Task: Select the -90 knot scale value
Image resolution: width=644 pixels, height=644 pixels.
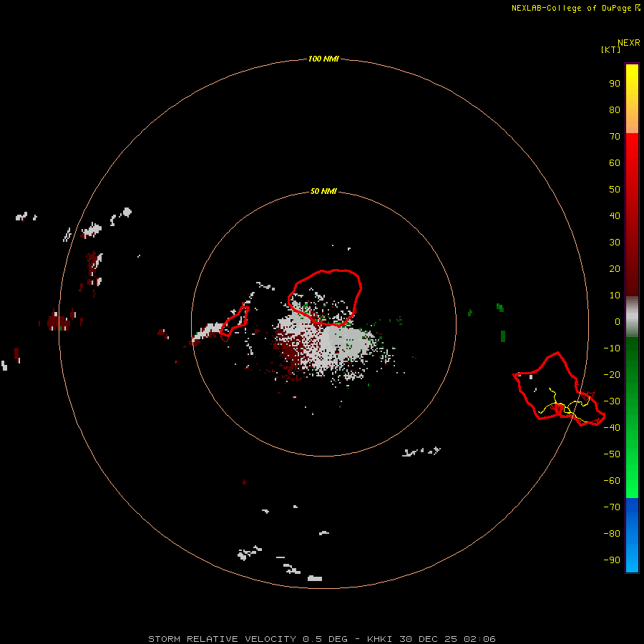Action: (x=612, y=560)
